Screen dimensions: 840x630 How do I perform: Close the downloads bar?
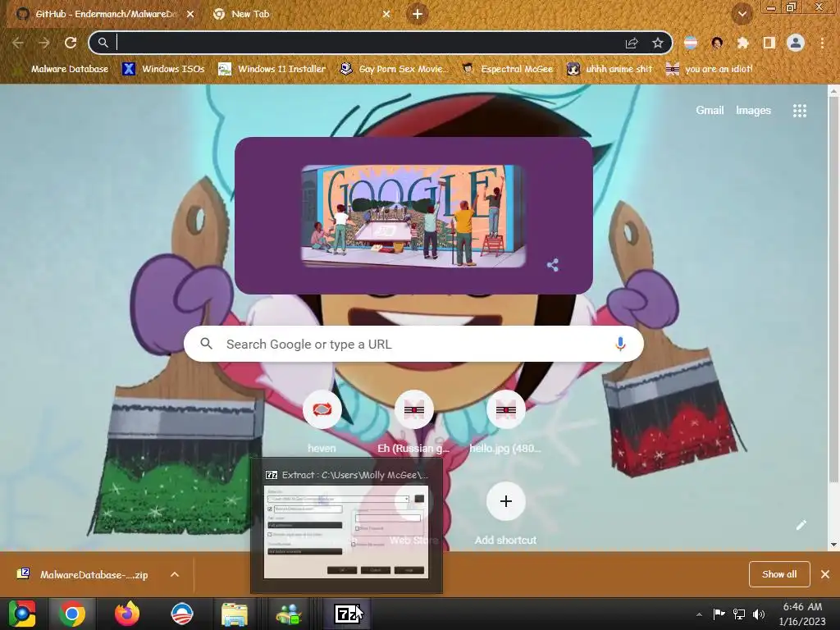[x=825, y=574]
